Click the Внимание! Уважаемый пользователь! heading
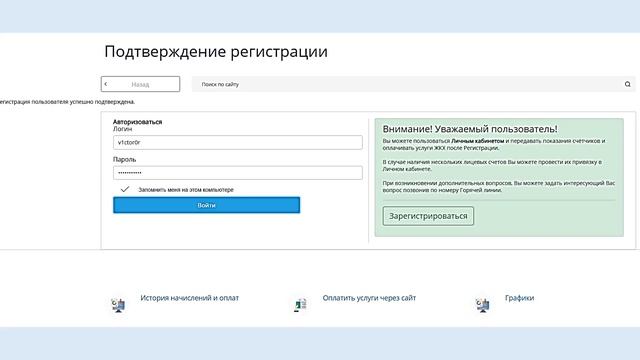640x360 pixels. 470,129
